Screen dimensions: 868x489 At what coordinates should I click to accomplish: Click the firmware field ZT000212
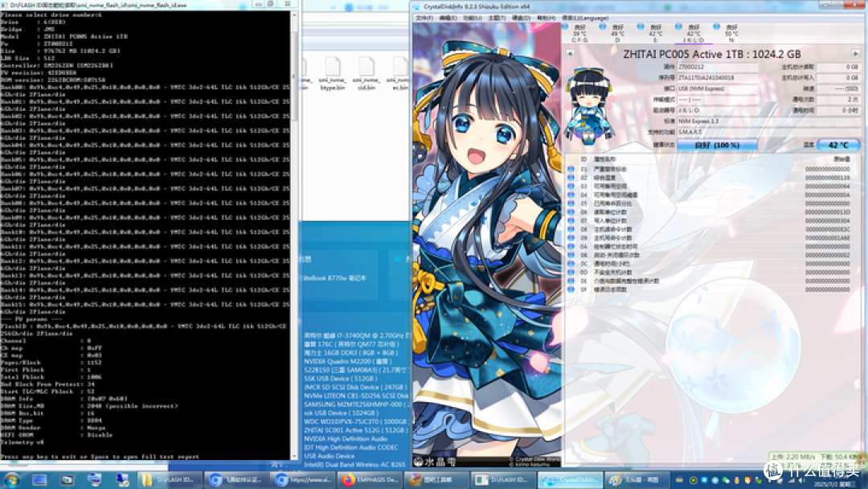717,67
